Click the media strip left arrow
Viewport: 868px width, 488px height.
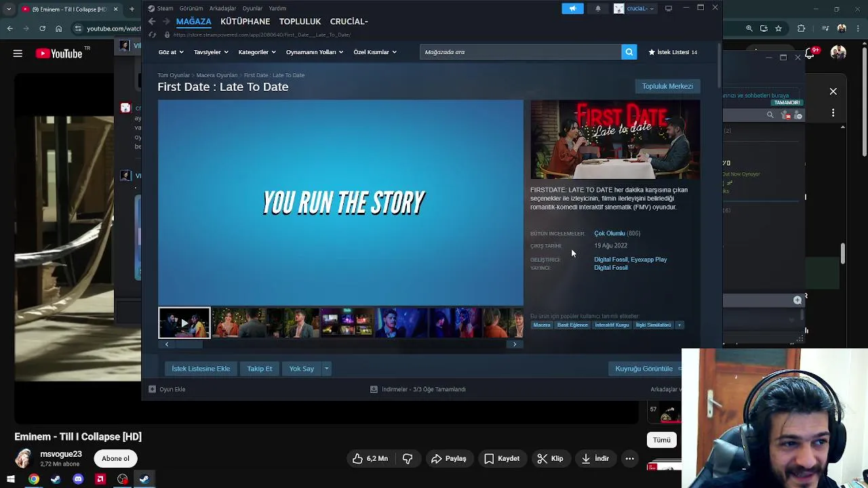167,344
